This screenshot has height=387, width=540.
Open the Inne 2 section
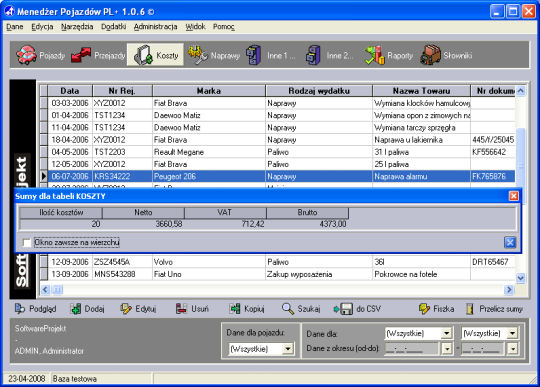[x=329, y=55]
